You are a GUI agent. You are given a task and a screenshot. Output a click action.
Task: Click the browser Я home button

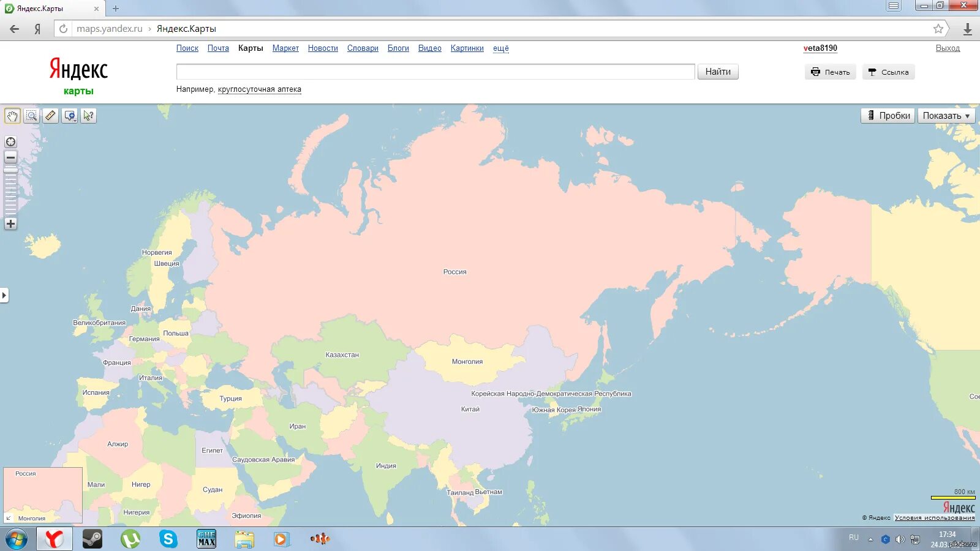tap(37, 29)
